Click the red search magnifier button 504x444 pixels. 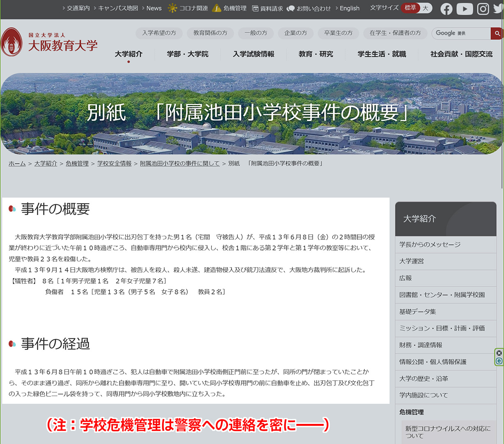click(x=497, y=33)
